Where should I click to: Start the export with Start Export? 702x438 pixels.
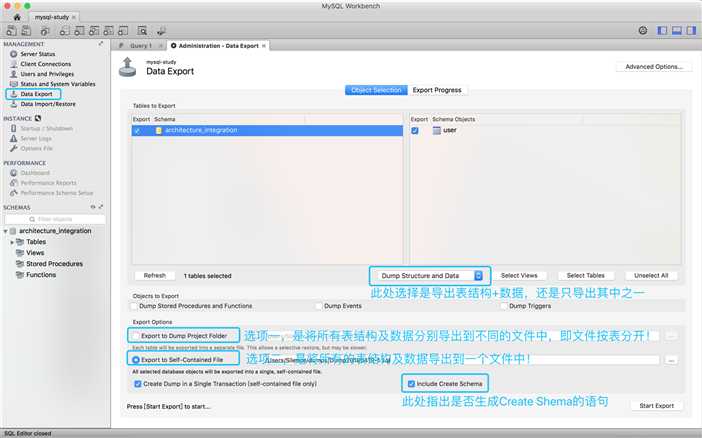pos(656,406)
